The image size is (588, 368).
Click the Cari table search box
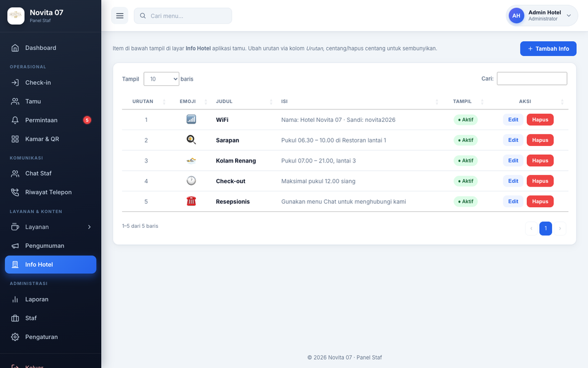pyautogui.click(x=532, y=78)
